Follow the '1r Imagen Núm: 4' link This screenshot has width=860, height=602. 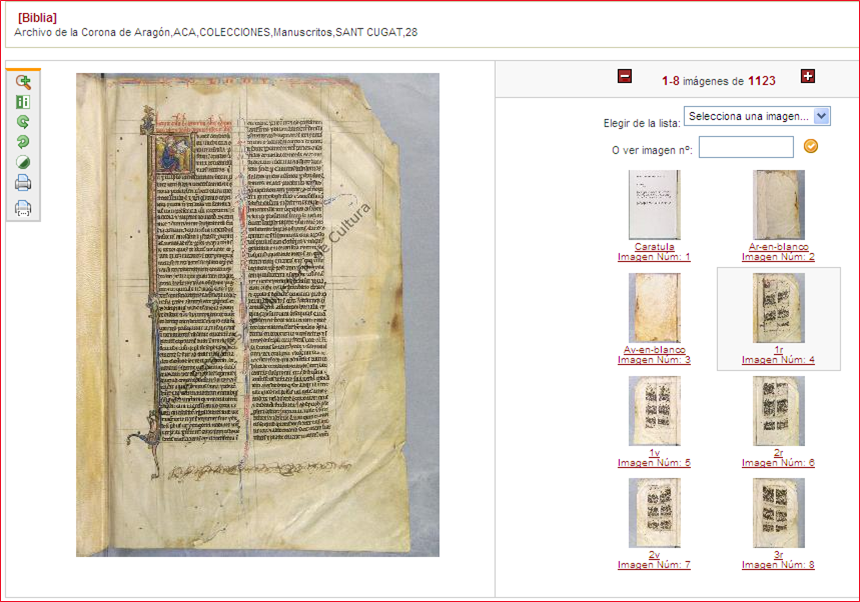coord(778,355)
